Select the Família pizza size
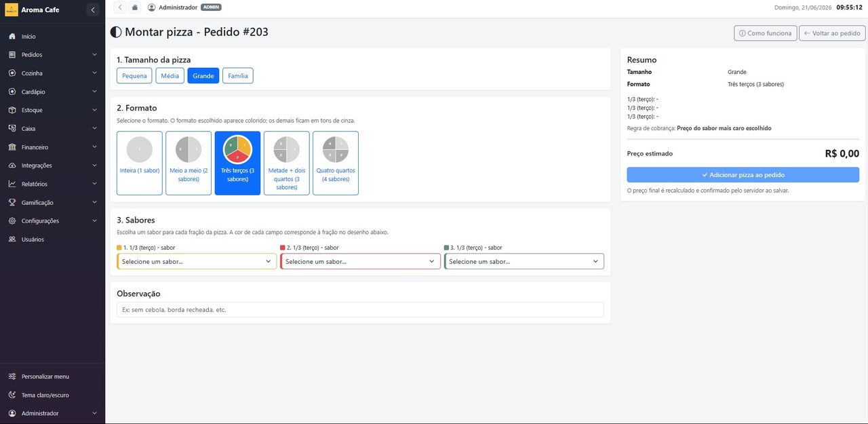 (238, 76)
